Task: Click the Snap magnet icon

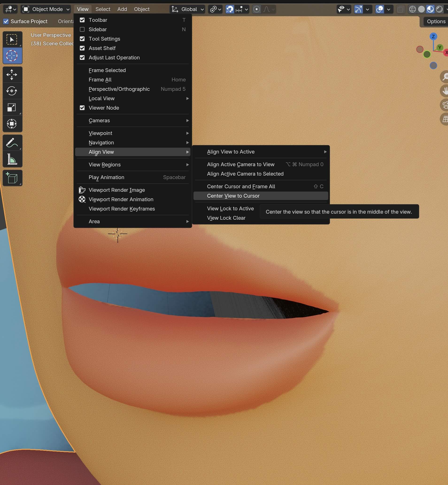Action: point(230,9)
